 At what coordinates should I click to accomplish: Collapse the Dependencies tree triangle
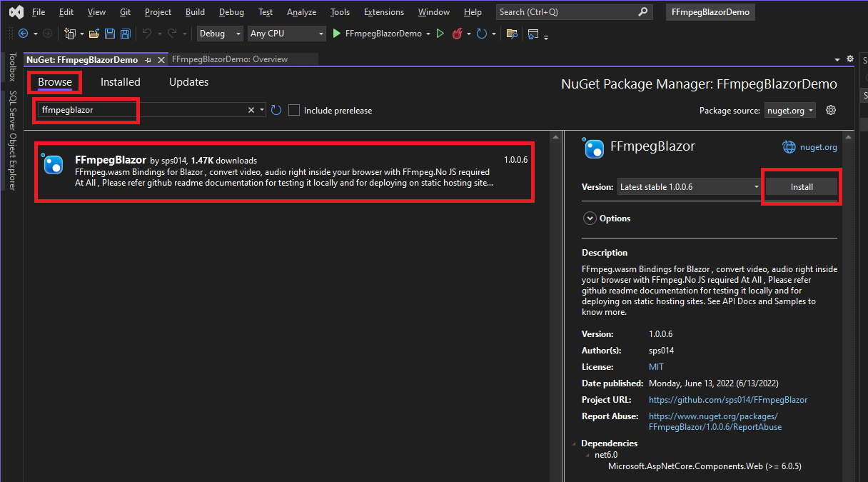575,443
